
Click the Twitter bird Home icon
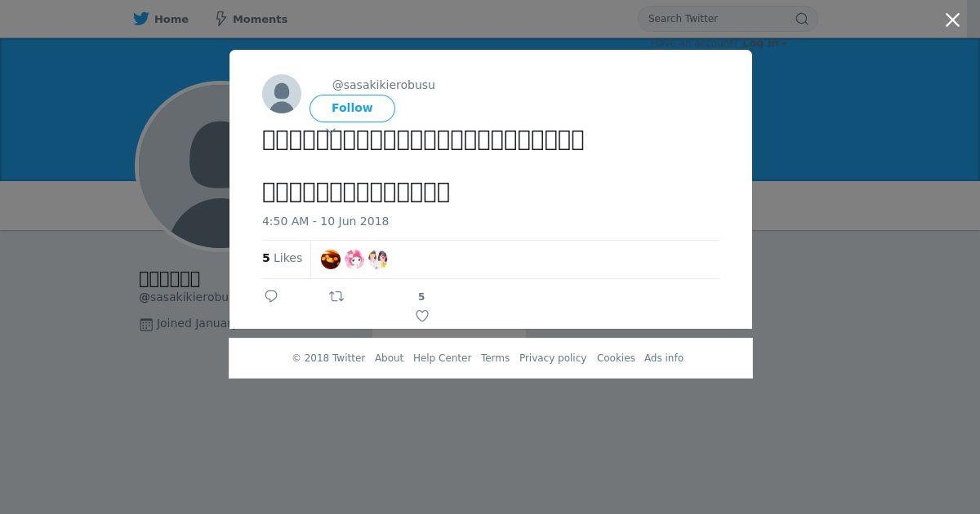point(141,19)
